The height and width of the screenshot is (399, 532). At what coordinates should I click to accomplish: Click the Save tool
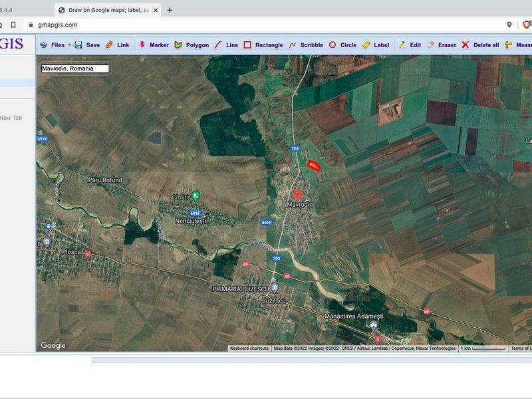point(87,45)
